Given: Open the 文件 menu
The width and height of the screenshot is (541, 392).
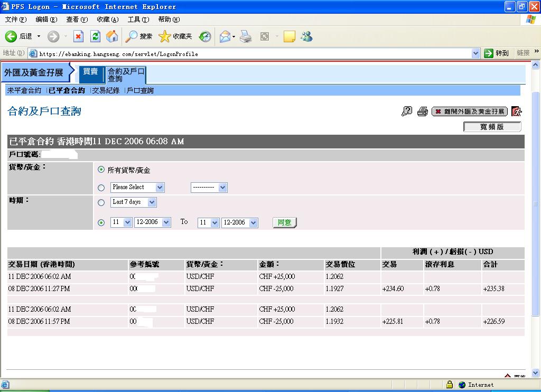Looking at the screenshot, I should pos(15,20).
